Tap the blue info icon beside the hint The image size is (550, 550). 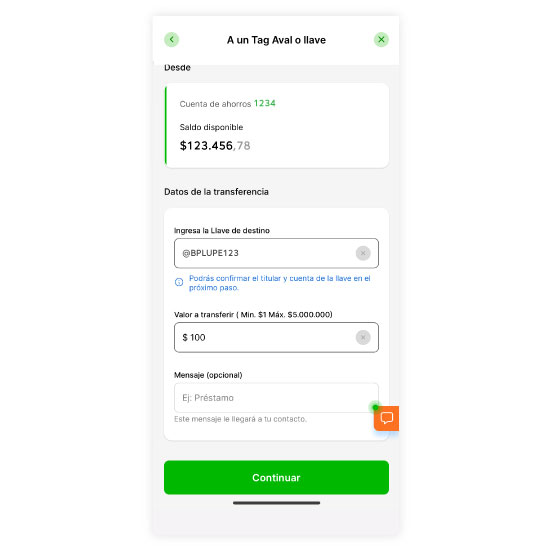pos(179,282)
